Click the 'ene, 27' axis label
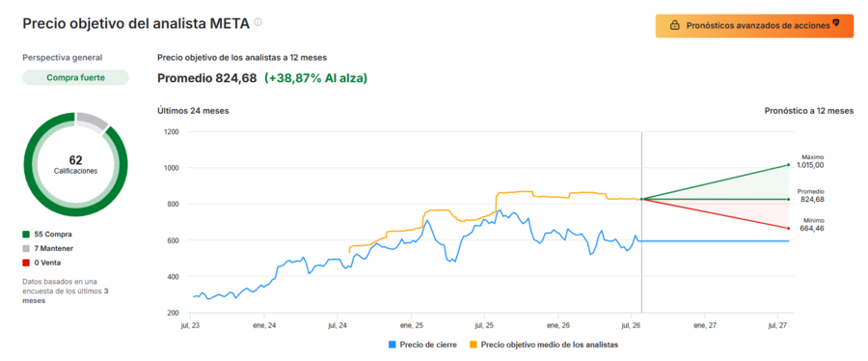The width and height of the screenshot is (868, 361). [705, 325]
